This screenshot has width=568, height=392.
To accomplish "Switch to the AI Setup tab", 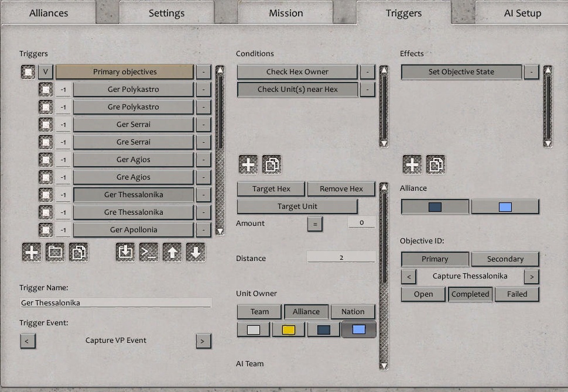I will pyautogui.click(x=522, y=13).
